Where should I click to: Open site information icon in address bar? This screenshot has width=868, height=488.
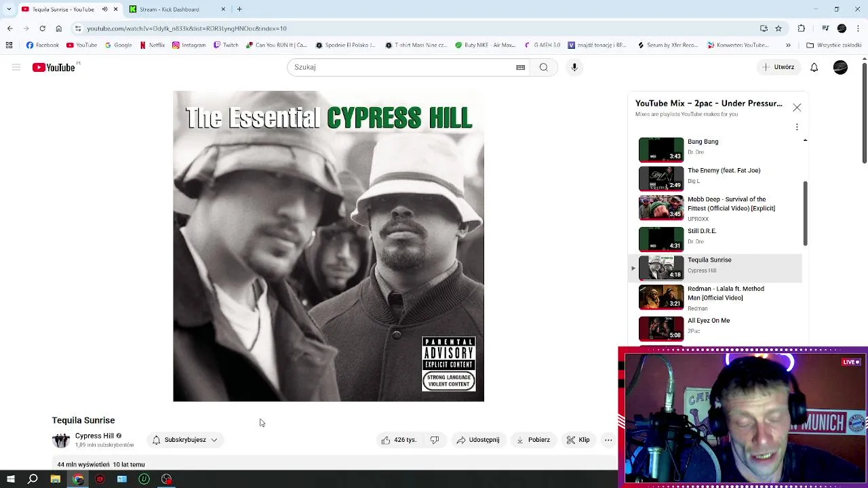78,28
